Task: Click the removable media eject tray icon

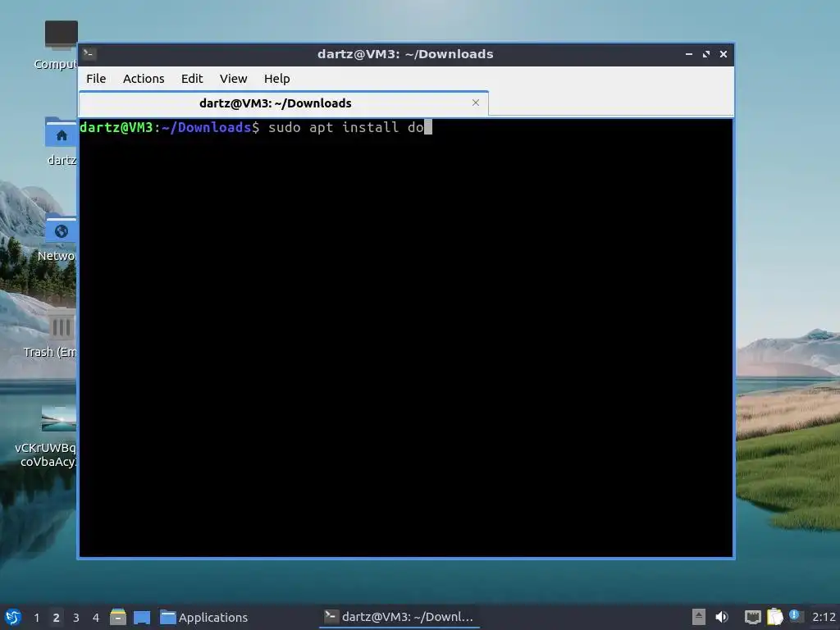Action: pyautogui.click(x=698, y=617)
